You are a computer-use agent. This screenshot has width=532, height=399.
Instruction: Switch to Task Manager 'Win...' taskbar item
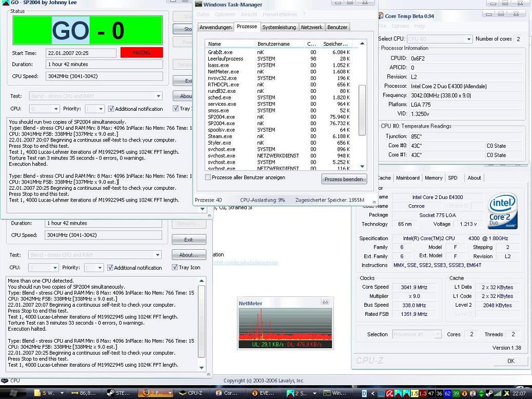[336, 393]
